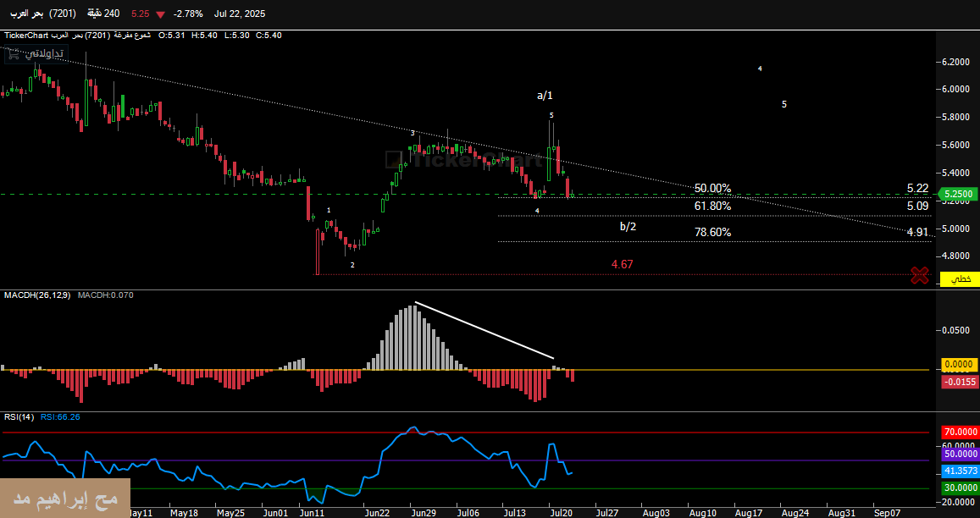980x518 pixels.
Task: Select the b/2 wave annotation
Action: [x=628, y=226]
